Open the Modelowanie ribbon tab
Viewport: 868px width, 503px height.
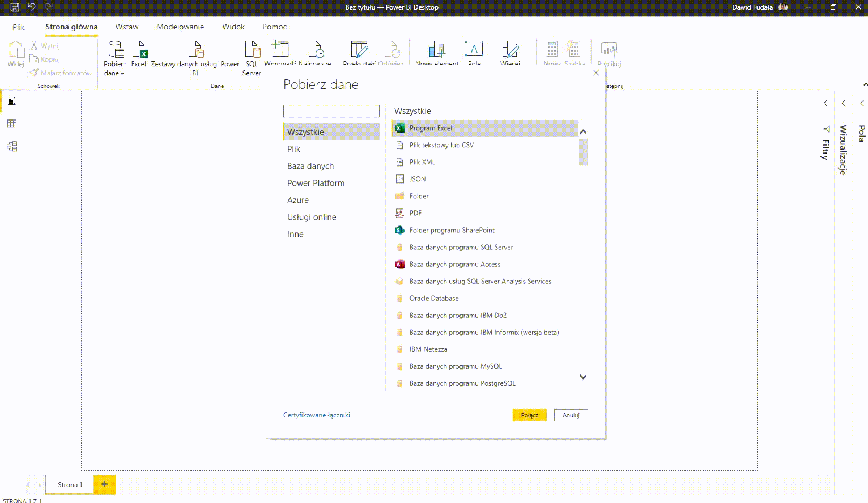click(180, 27)
